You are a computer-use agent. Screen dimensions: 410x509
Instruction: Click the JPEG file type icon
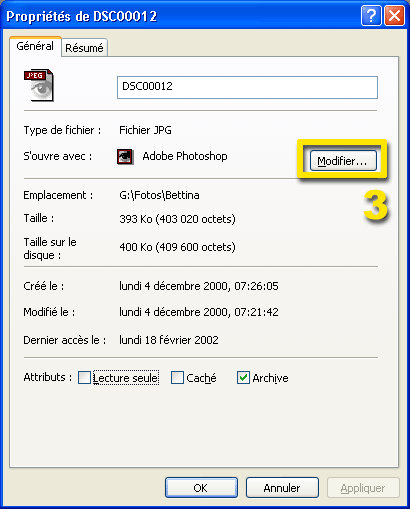point(39,85)
